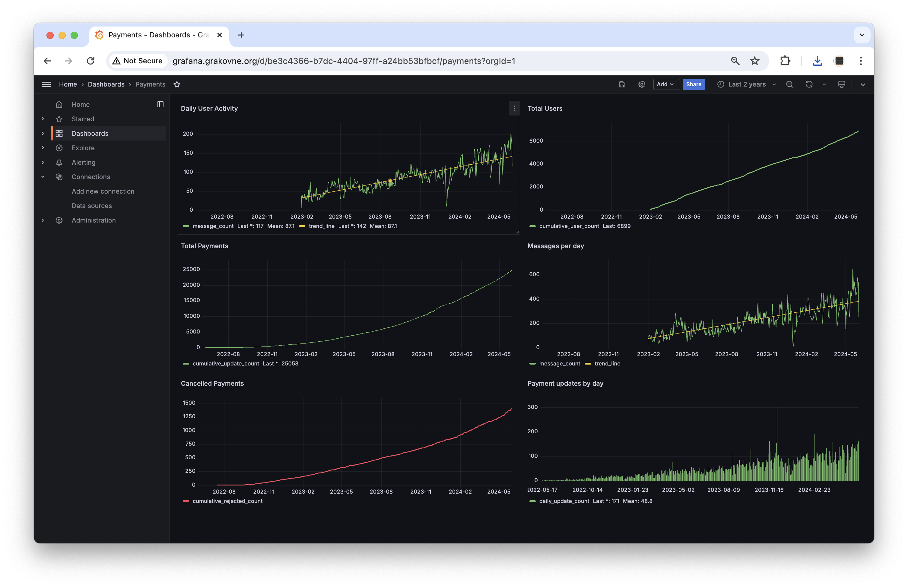Dock the sidebar menu icon
The width and height of the screenshot is (908, 588).
[x=160, y=104]
